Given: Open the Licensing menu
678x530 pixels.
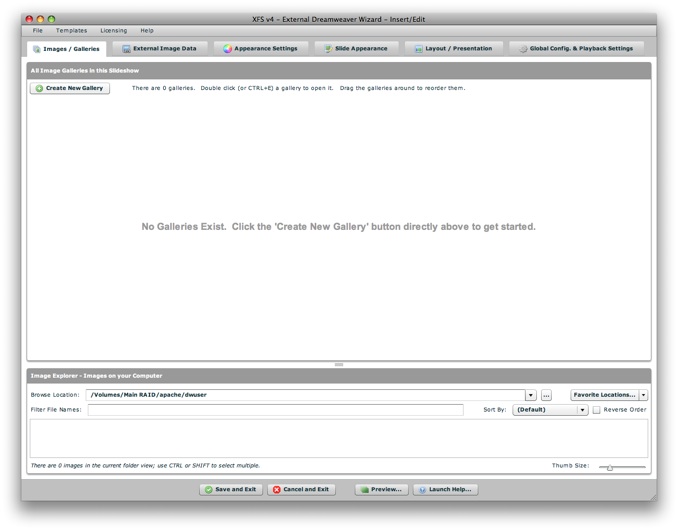Looking at the screenshot, I should coord(113,31).
